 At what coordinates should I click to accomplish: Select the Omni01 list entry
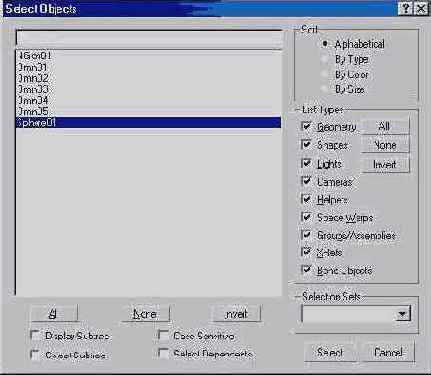tap(148, 67)
